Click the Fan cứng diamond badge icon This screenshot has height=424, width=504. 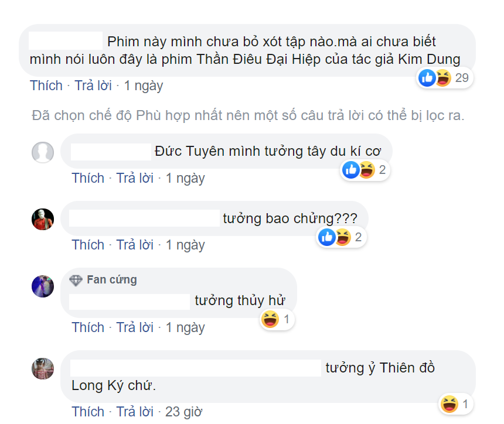(x=76, y=281)
